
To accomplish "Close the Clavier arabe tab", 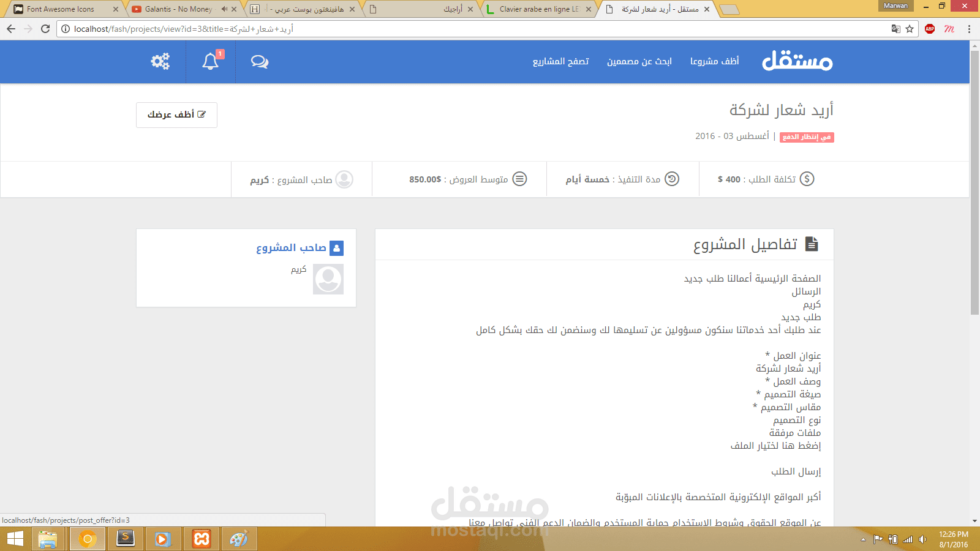I will point(589,9).
